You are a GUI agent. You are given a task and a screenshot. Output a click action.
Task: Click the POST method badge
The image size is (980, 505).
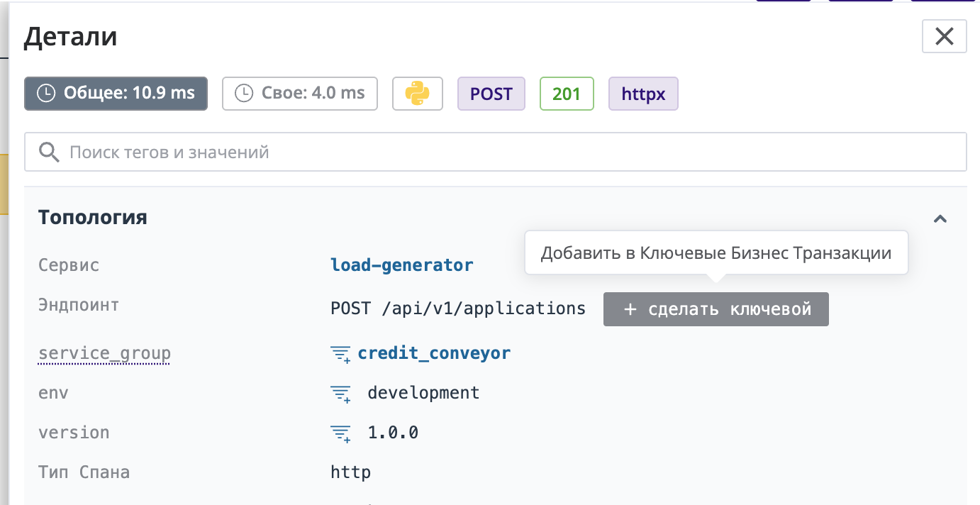[x=491, y=94]
